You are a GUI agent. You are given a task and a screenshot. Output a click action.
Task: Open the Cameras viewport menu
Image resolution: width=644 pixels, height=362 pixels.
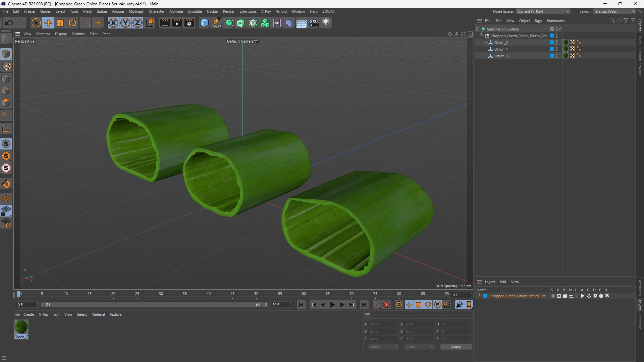coord(43,34)
